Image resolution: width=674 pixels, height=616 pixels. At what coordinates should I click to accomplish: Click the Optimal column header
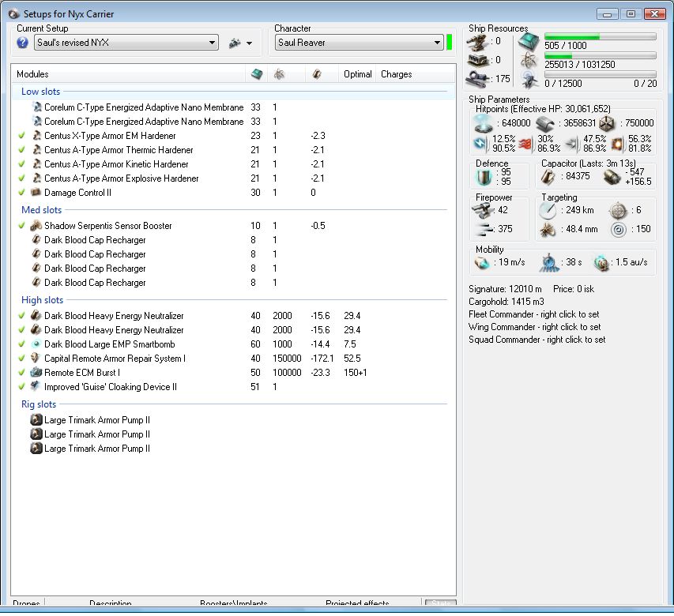[x=357, y=74]
